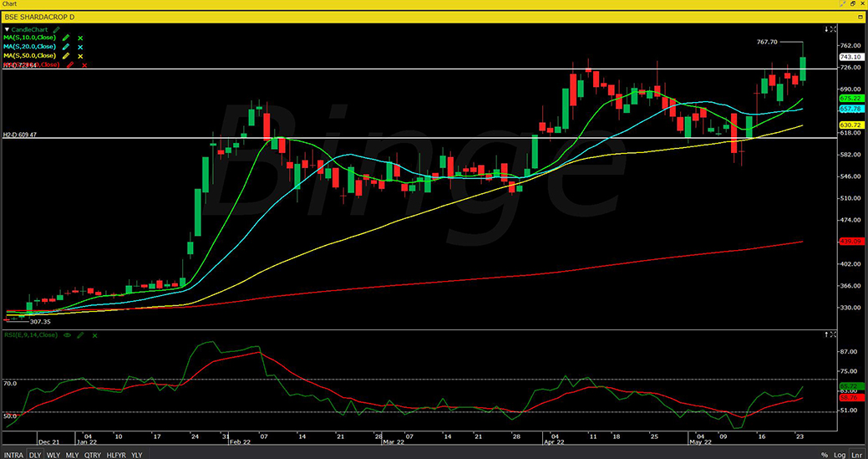
Task: Switch to INTRA timeframe
Action: point(13,455)
